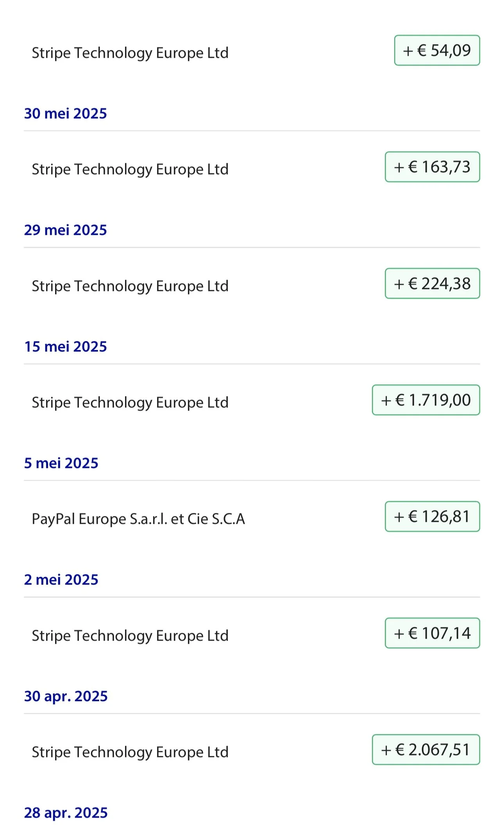The width and height of the screenshot is (504, 827).
Task: Select the 28 apr. 2025 date header
Action: click(x=66, y=813)
